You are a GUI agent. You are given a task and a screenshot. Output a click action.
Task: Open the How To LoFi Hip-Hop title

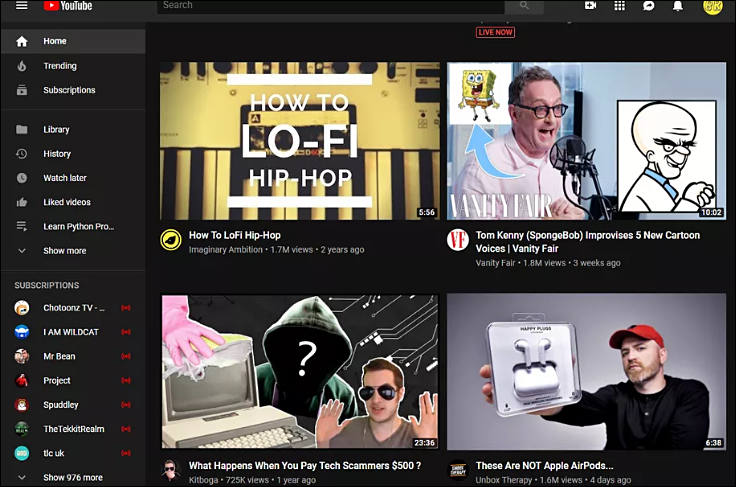click(x=235, y=235)
